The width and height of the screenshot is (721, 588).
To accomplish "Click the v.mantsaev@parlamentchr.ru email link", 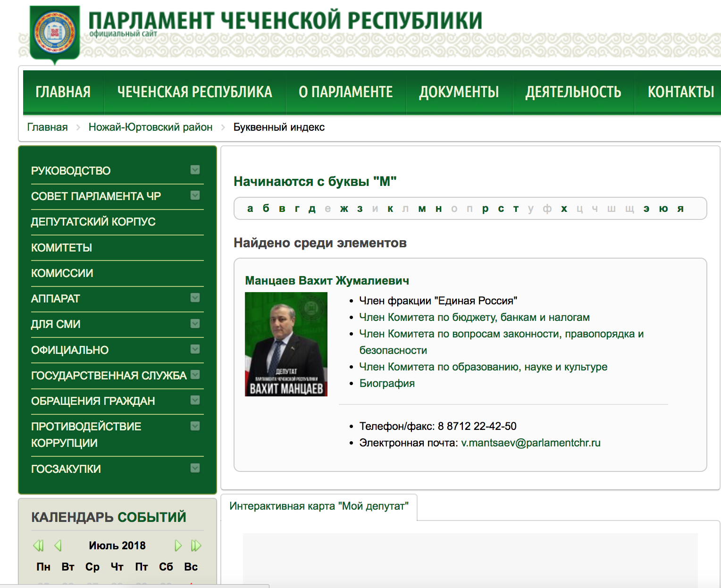I will pos(531,443).
